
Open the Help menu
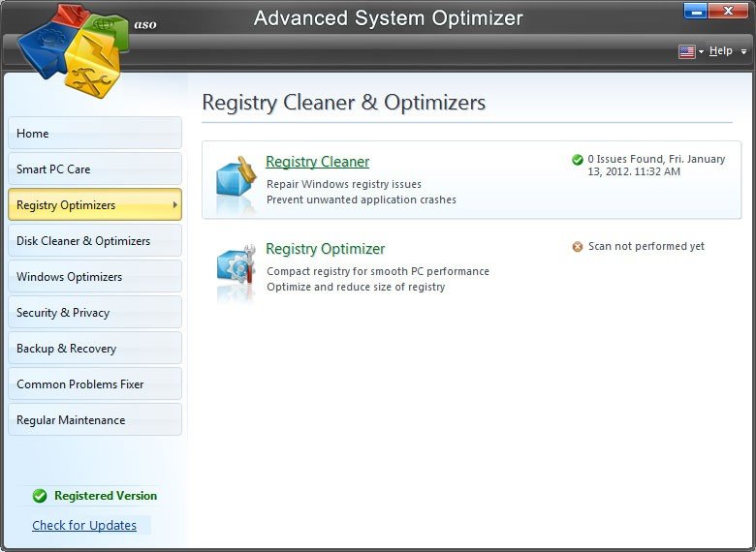(x=720, y=50)
